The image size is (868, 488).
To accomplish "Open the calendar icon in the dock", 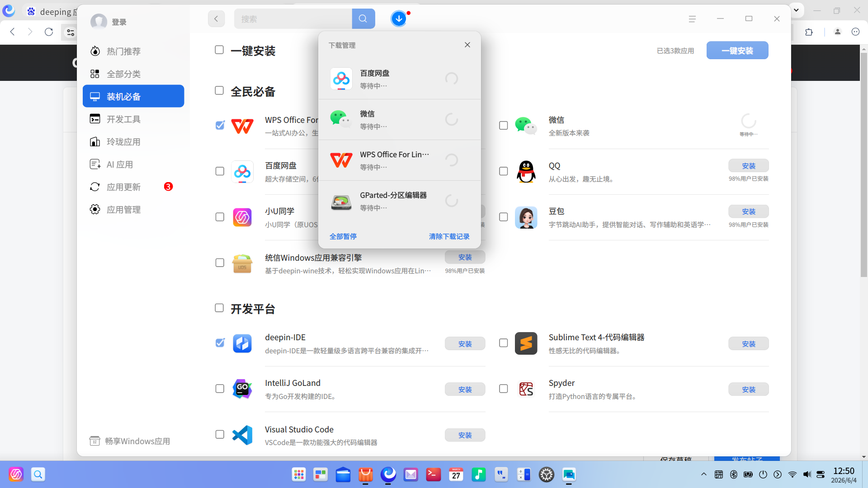I will (x=456, y=474).
